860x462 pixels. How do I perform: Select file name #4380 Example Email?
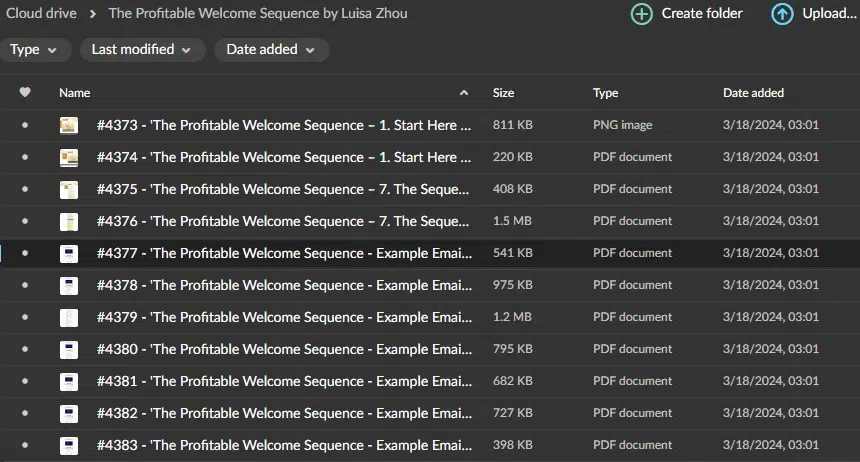(x=284, y=349)
